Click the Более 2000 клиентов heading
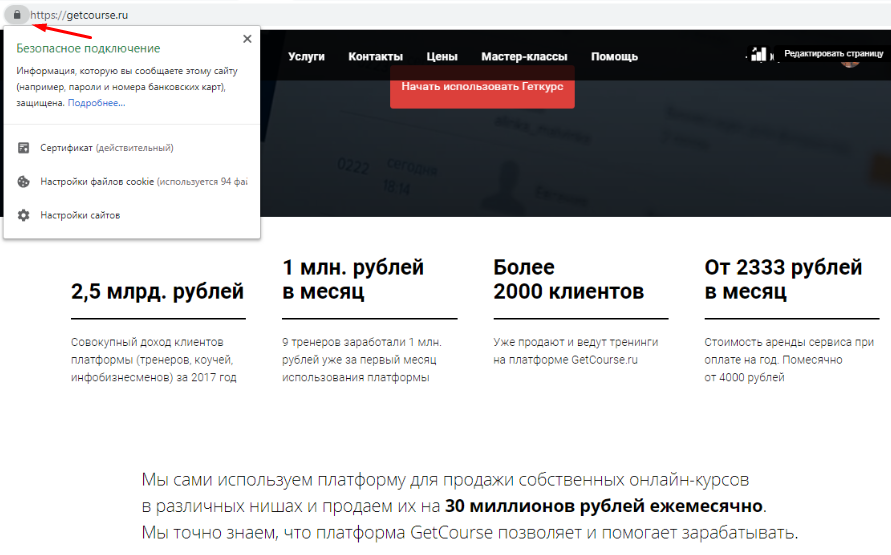 click(x=568, y=279)
